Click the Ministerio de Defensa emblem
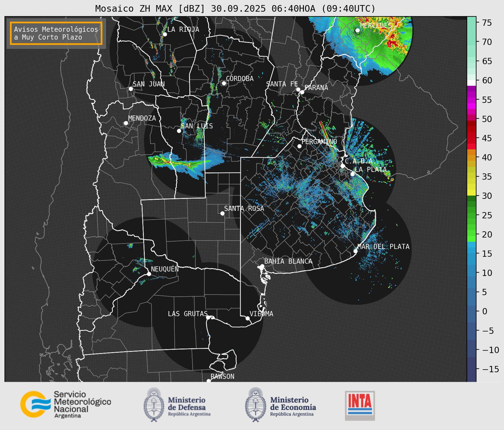 (154, 405)
